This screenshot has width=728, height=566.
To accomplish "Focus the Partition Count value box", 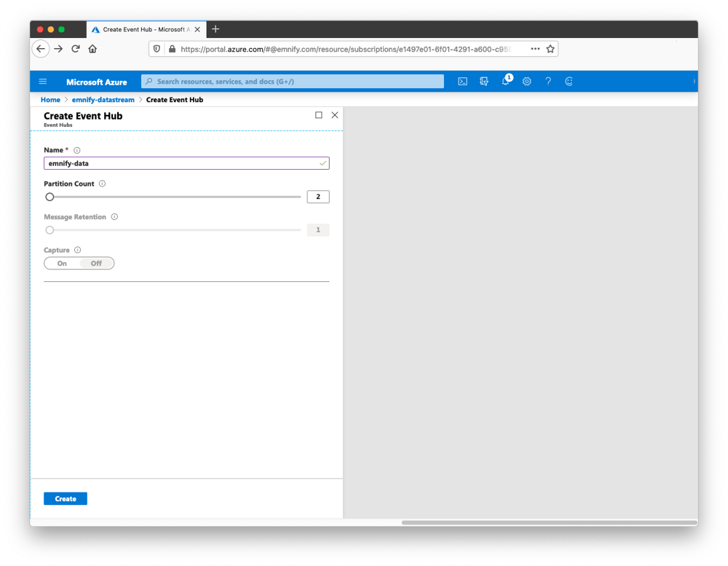I will click(x=318, y=197).
